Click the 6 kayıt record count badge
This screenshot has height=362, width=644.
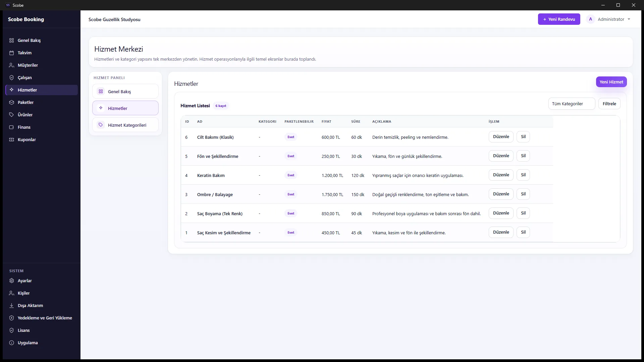(x=221, y=106)
